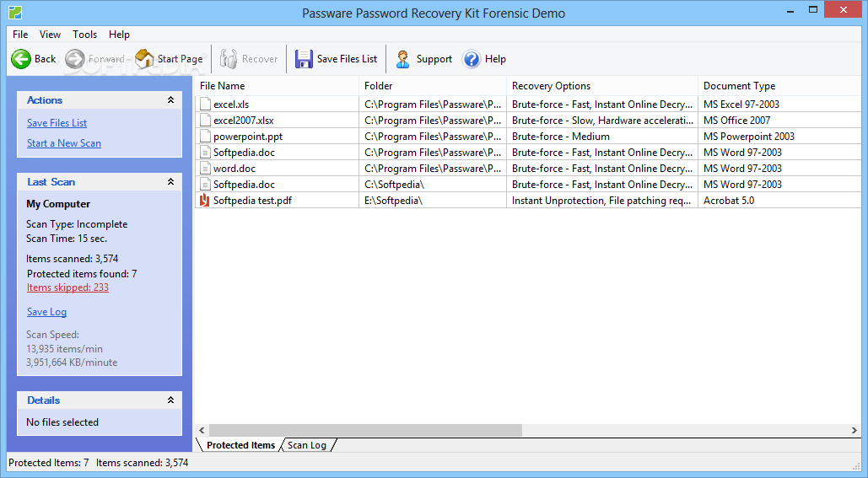Click the Brute-force - Slow recovery option cell
Image resolution: width=868 pixels, height=478 pixels.
(602, 120)
